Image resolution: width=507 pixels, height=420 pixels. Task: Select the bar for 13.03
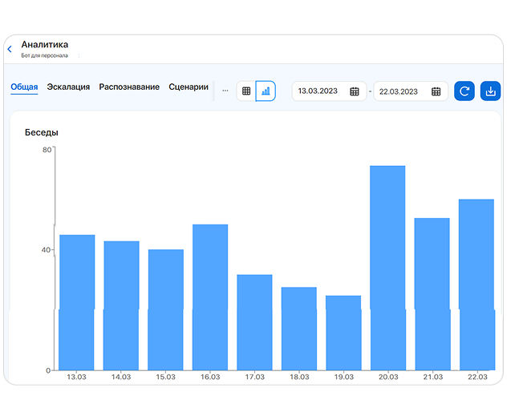point(77,302)
